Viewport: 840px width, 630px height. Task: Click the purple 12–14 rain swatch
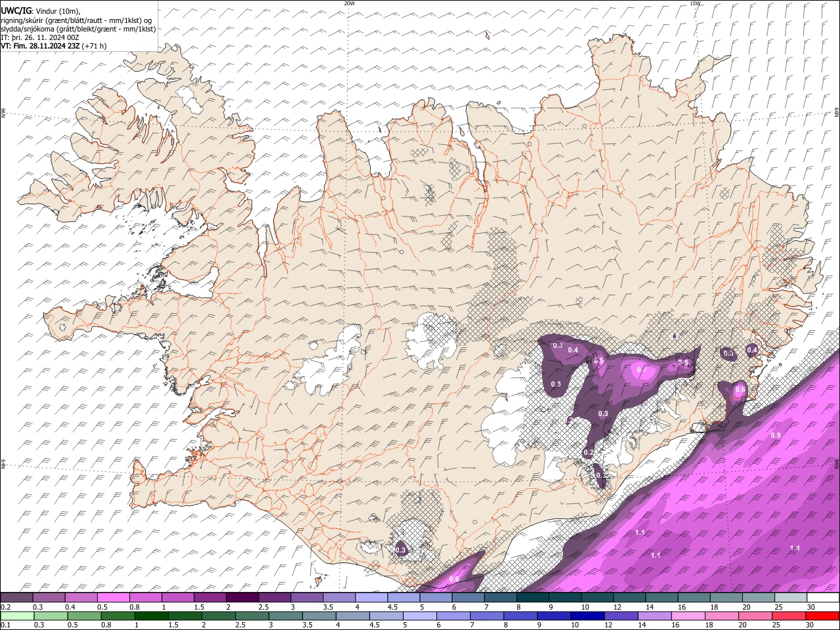(x=620, y=616)
